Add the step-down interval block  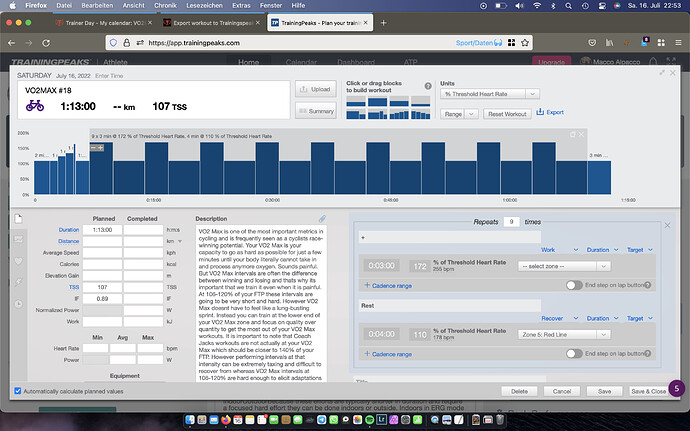click(x=356, y=114)
